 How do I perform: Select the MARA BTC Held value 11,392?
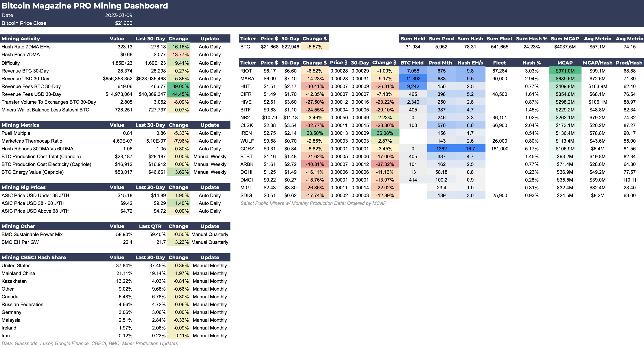pos(413,79)
